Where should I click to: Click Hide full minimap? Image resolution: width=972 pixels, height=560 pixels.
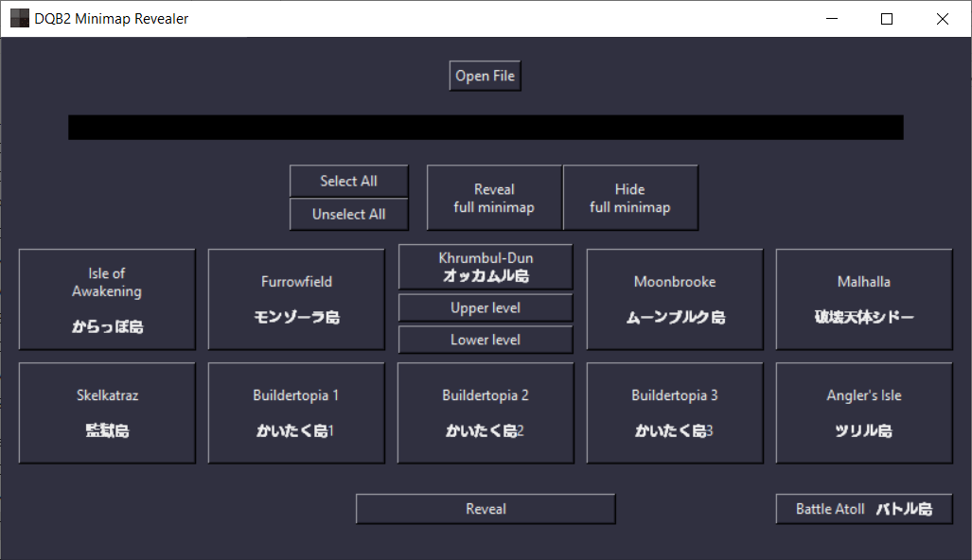pos(629,198)
